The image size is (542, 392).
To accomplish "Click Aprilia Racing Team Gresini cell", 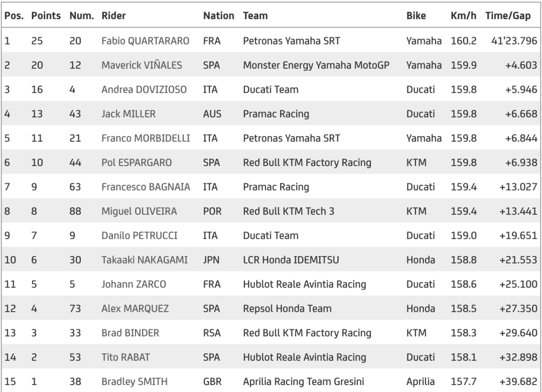I will [x=311, y=381].
